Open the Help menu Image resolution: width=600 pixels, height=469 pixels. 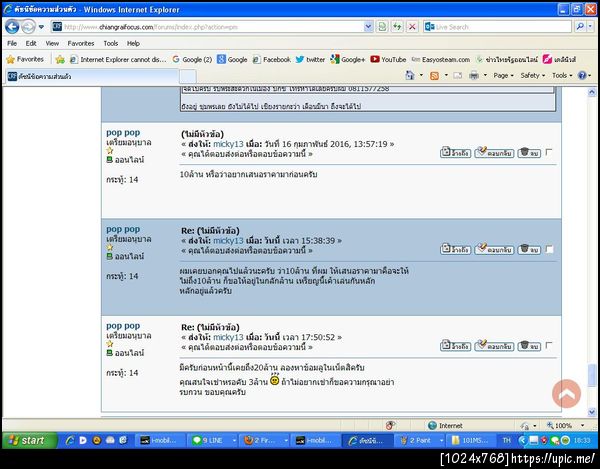point(133,43)
